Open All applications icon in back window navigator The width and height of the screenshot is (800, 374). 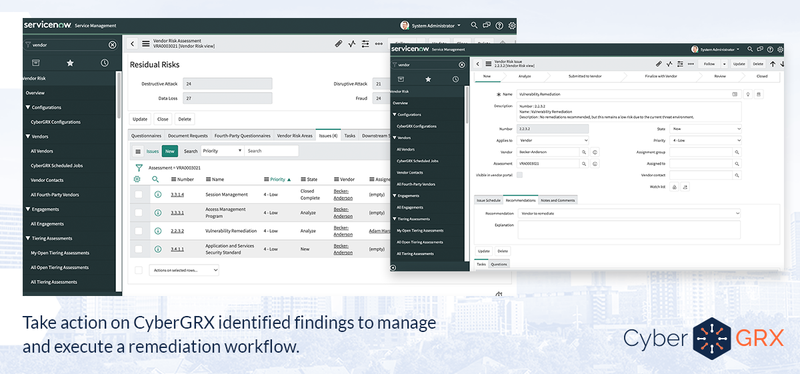(36, 63)
